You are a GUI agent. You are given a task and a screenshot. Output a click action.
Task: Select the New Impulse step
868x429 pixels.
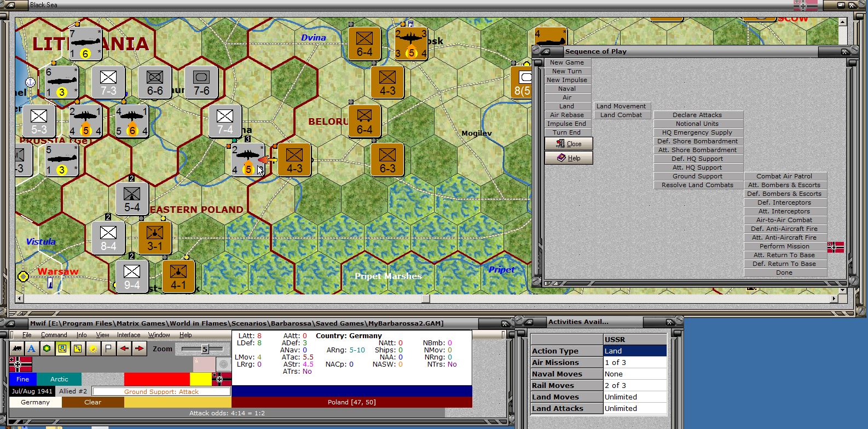coord(567,80)
